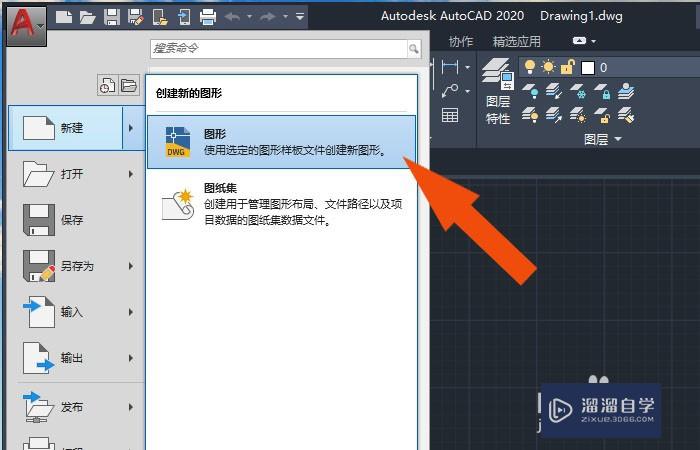
Task: Expand the 另存为 submenu arrow
Action: (x=131, y=266)
